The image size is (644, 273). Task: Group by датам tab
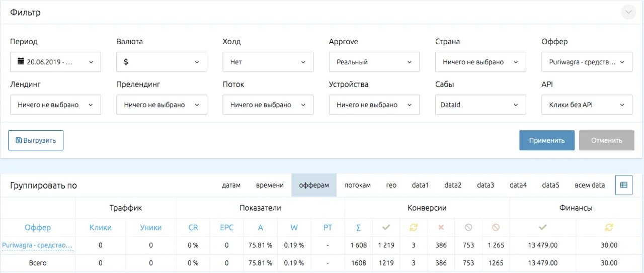(x=231, y=185)
